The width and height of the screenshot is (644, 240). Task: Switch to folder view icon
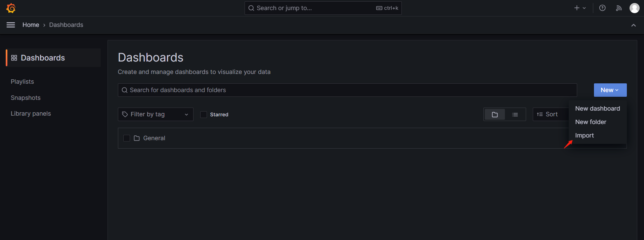point(495,114)
